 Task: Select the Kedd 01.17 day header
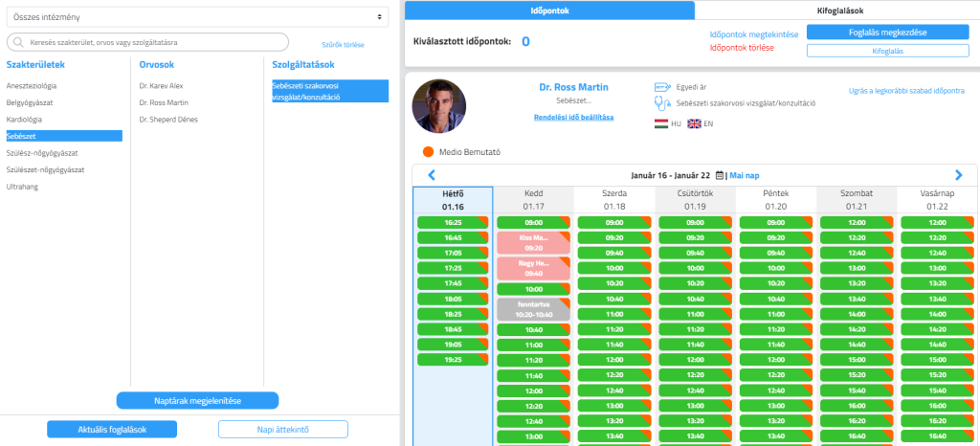[534, 200]
